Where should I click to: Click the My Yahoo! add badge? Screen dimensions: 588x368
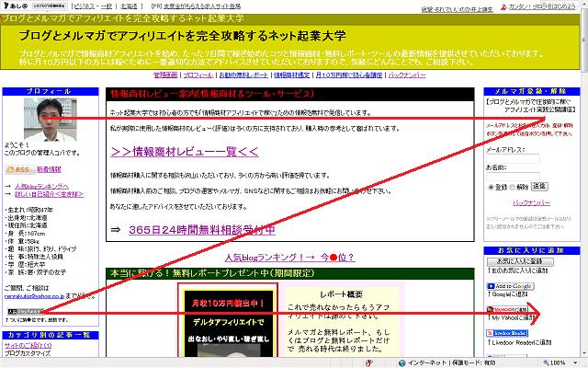[x=507, y=309]
